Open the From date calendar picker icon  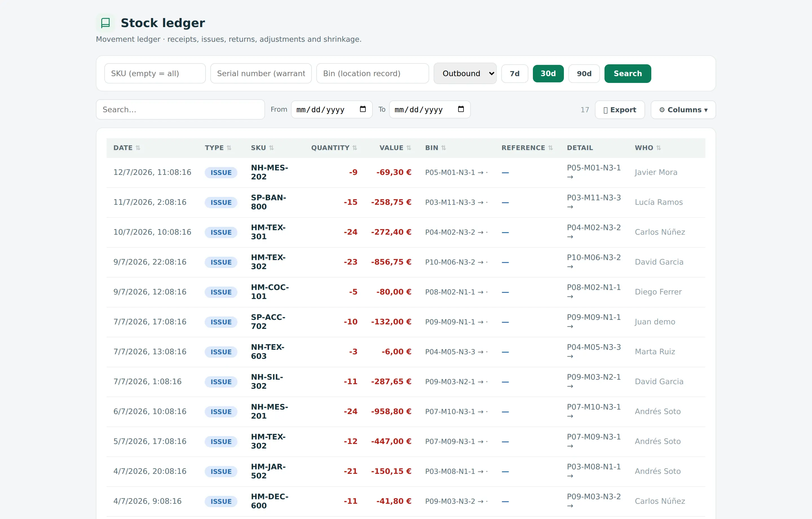363,109
